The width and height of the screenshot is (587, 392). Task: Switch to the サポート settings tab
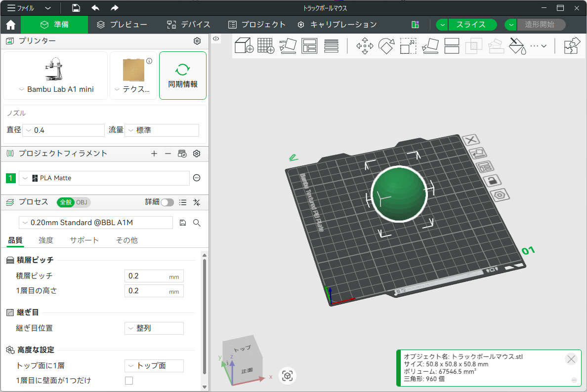[x=84, y=240]
